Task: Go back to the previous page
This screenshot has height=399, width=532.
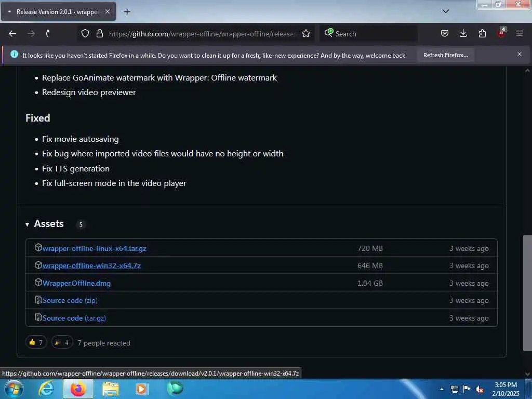Action: click(x=12, y=34)
